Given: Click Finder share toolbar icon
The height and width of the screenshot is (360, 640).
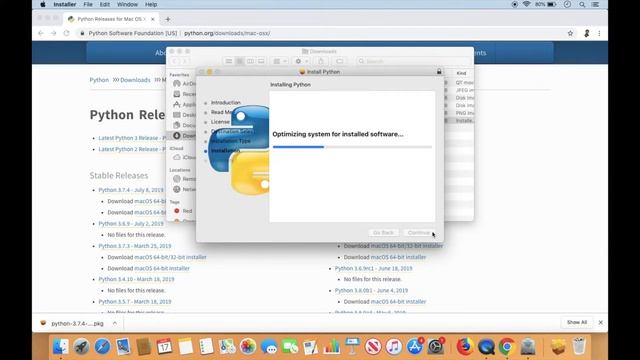Looking at the screenshot, I should pyautogui.click(x=321, y=61).
